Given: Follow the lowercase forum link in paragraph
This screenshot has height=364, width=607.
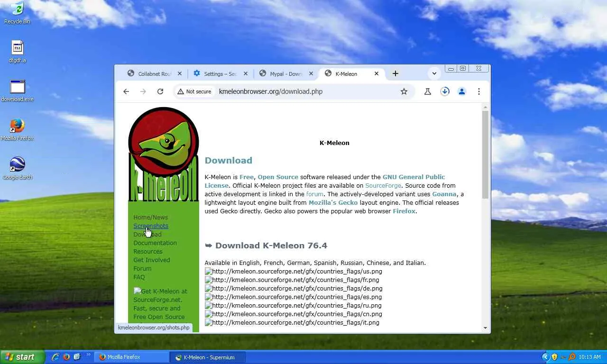Looking at the screenshot, I should coord(315,194).
